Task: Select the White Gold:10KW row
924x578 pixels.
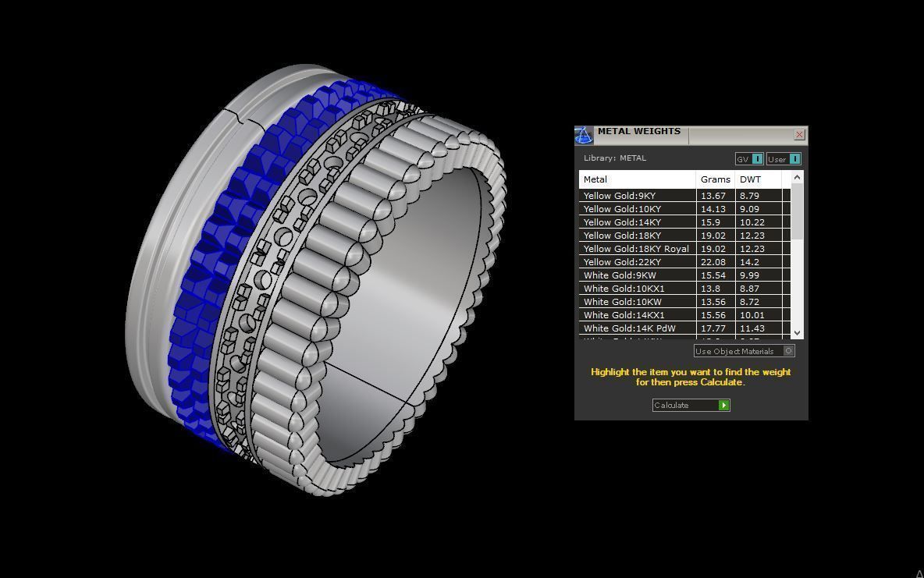Action: point(684,302)
